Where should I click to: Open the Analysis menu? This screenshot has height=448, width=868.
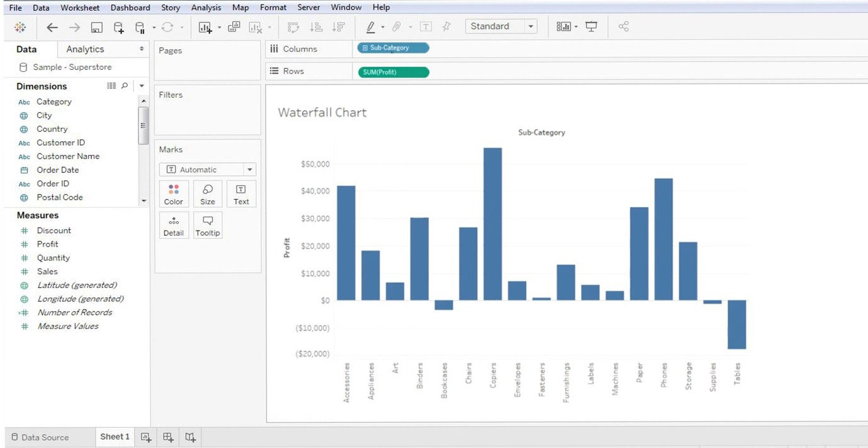pos(205,7)
